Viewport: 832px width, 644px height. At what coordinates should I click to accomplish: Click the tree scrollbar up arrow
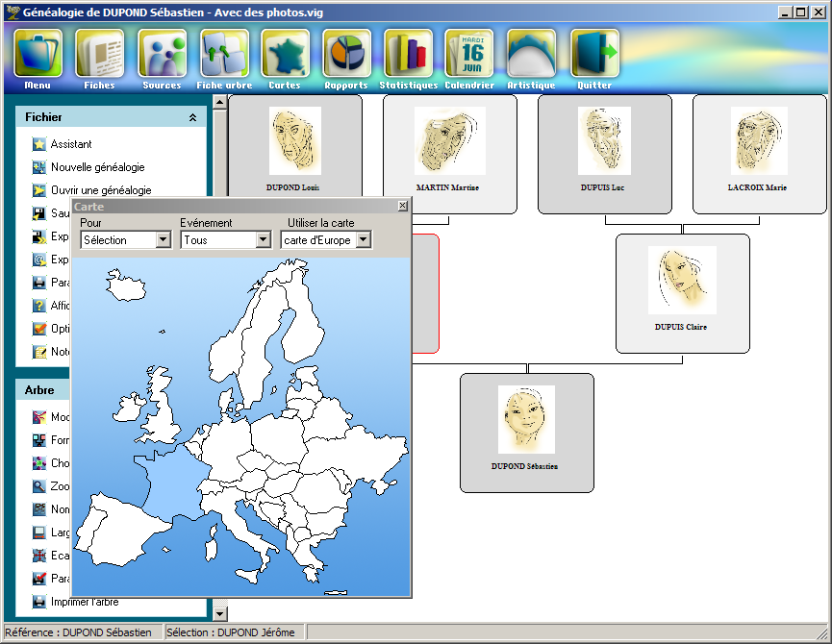point(220,102)
